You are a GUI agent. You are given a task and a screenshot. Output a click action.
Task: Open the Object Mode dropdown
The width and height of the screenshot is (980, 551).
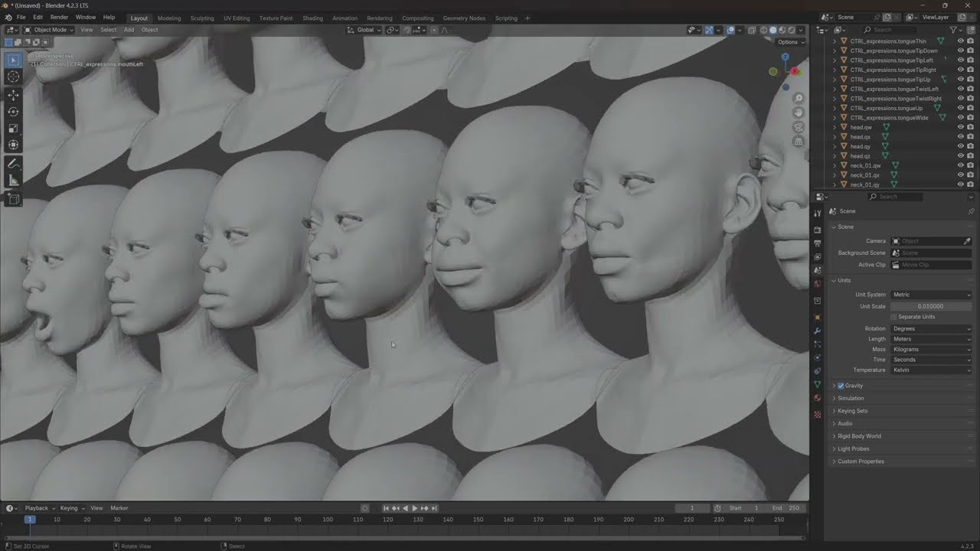[x=49, y=30]
